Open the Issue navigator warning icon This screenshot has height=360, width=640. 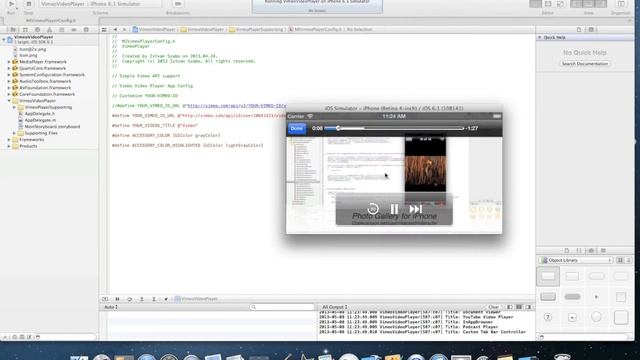point(49,30)
